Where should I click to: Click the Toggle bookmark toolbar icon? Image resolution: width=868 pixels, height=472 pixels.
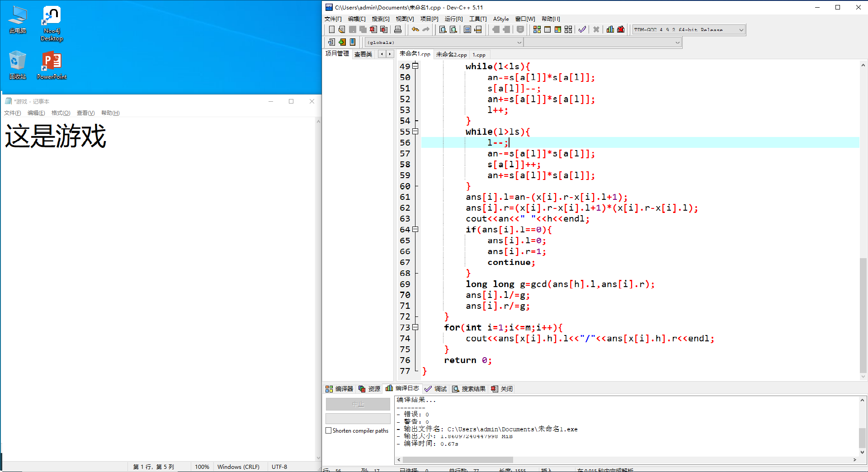click(467, 29)
